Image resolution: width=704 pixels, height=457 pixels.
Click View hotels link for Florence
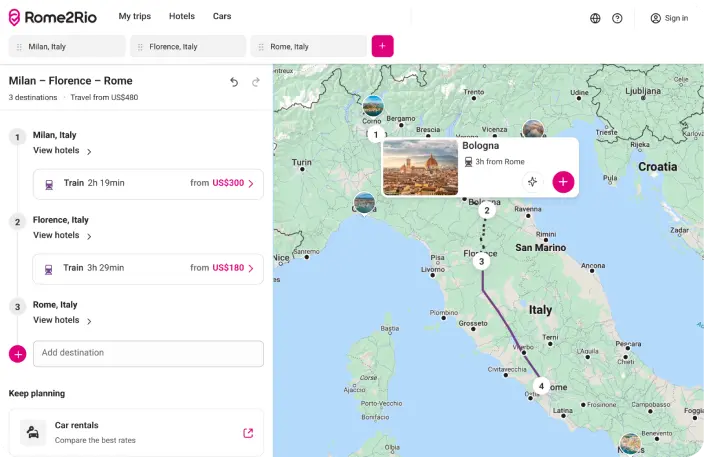56,235
